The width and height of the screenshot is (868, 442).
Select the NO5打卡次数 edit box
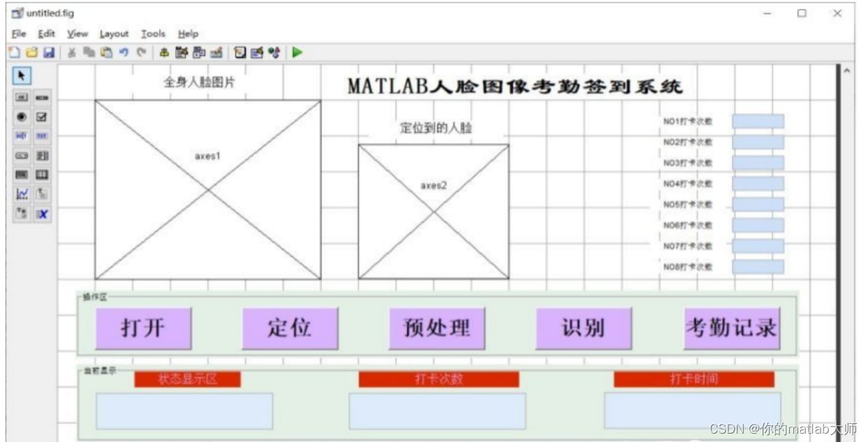[x=758, y=204]
